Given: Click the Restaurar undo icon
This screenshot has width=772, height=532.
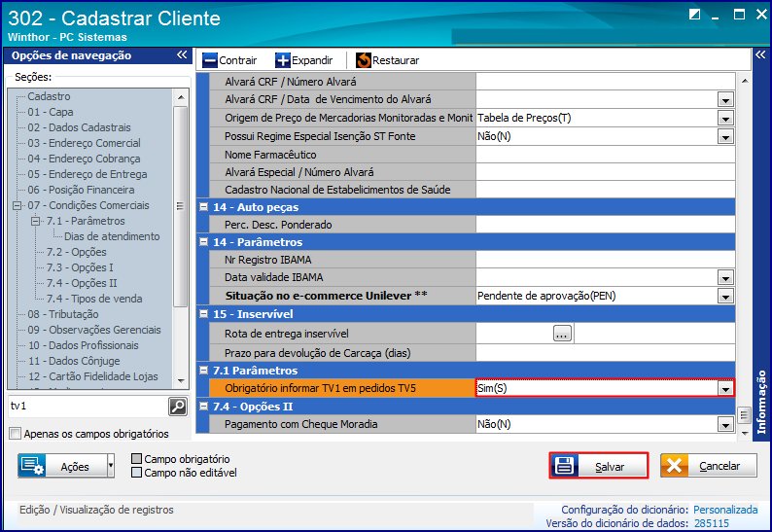Looking at the screenshot, I should pyautogui.click(x=364, y=60).
